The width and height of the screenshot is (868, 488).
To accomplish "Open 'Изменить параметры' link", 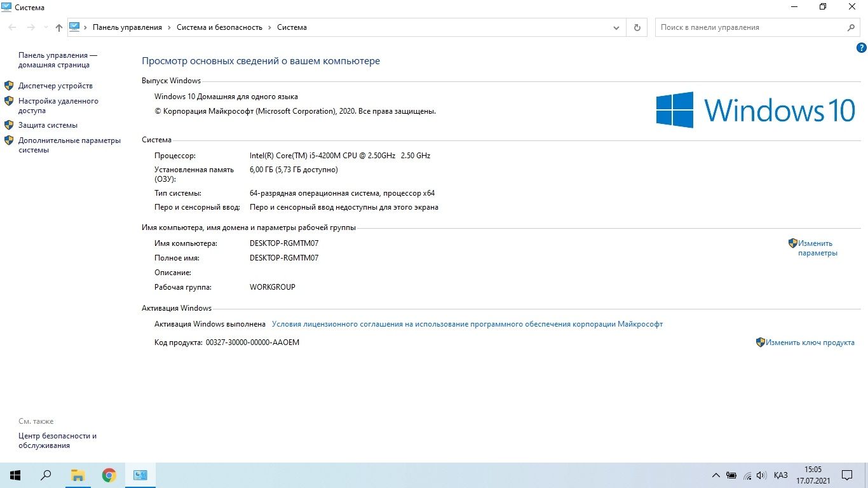I will [818, 248].
